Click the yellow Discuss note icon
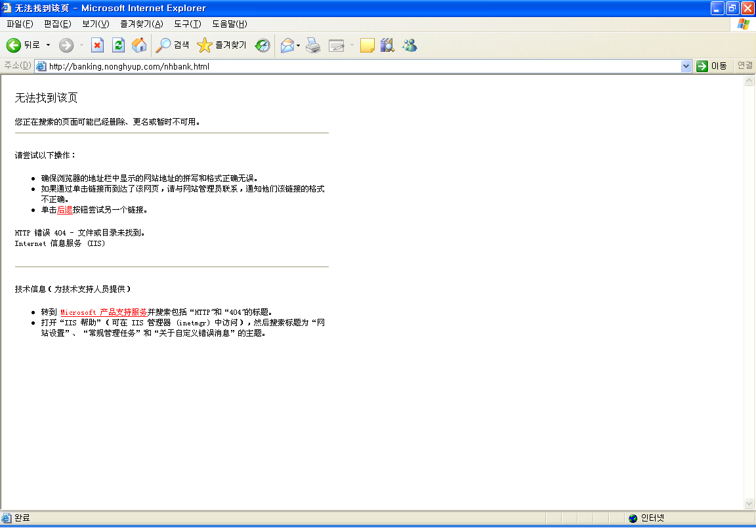 (367, 45)
